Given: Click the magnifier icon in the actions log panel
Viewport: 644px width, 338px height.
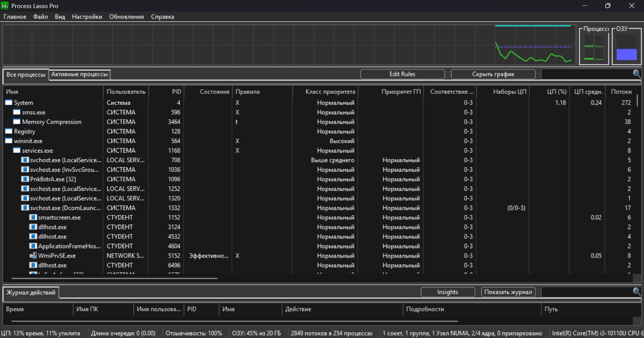Looking at the screenshot, I should coord(636,291).
